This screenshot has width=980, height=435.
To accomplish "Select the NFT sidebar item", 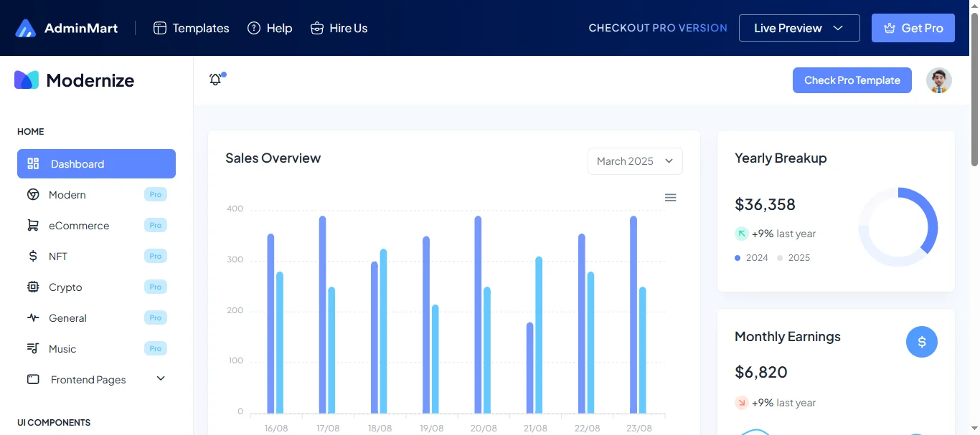I will pyautogui.click(x=58, y=257).
